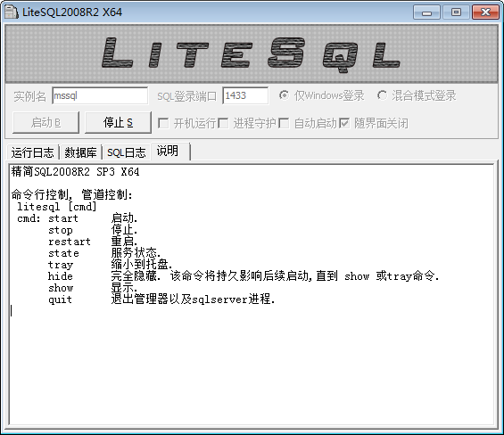This screenshot has width=504, height=435.
Task: Click the 停止 S button
Action: pyautogui.click(x=118, y=122)
